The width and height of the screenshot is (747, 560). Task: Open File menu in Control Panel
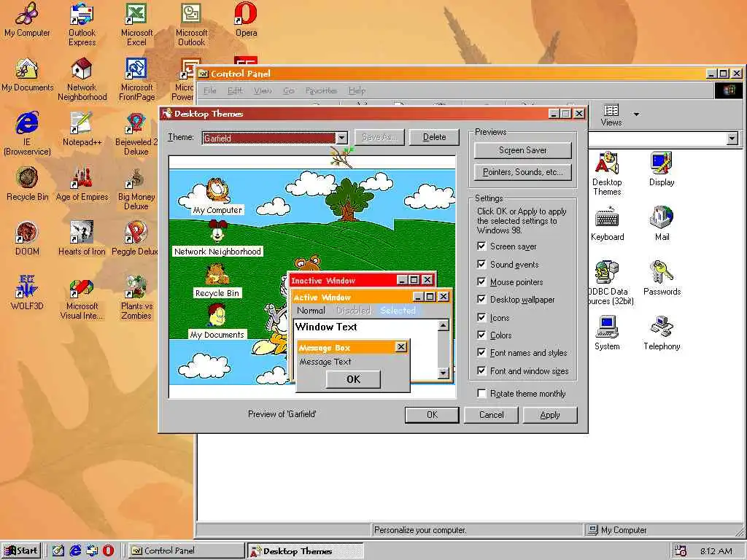[x=209, y=90]
